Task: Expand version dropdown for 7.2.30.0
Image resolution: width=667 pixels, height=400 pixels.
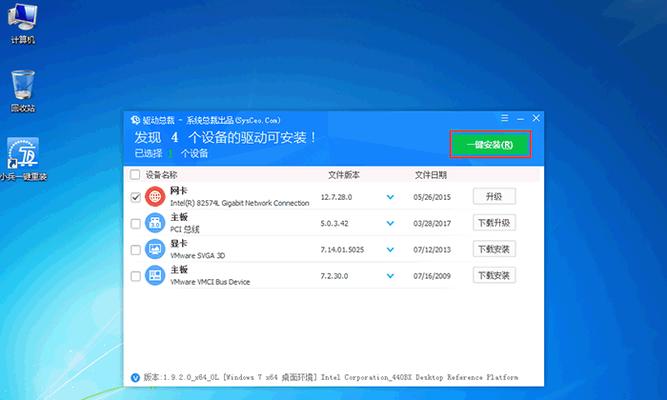Action: pyautogui.click(x=390, y=276)
